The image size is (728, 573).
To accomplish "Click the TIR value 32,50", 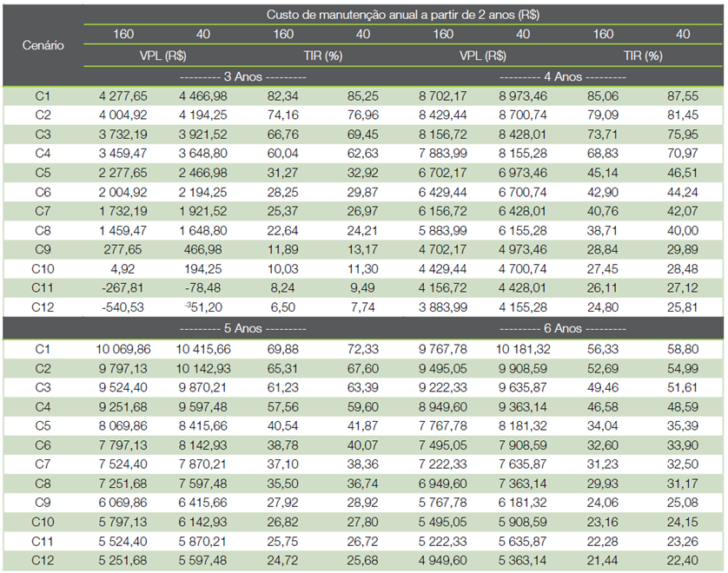I will click(683, 464).
